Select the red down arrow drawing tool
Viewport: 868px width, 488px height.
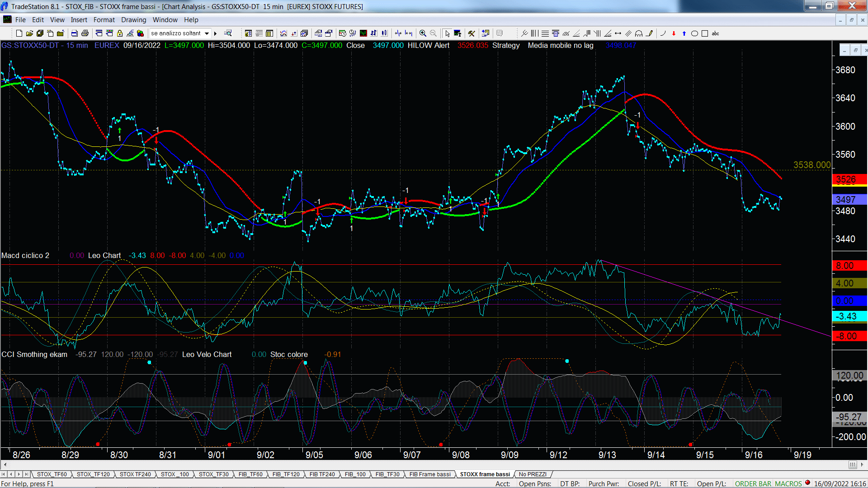pyautogui.click(x=674, y=33)
